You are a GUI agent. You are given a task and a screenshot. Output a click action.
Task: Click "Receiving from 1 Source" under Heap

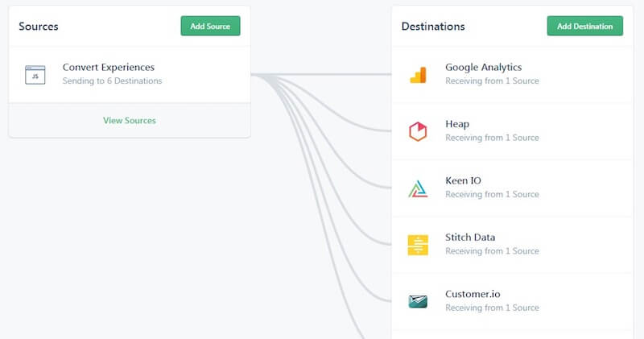point(492,138)
